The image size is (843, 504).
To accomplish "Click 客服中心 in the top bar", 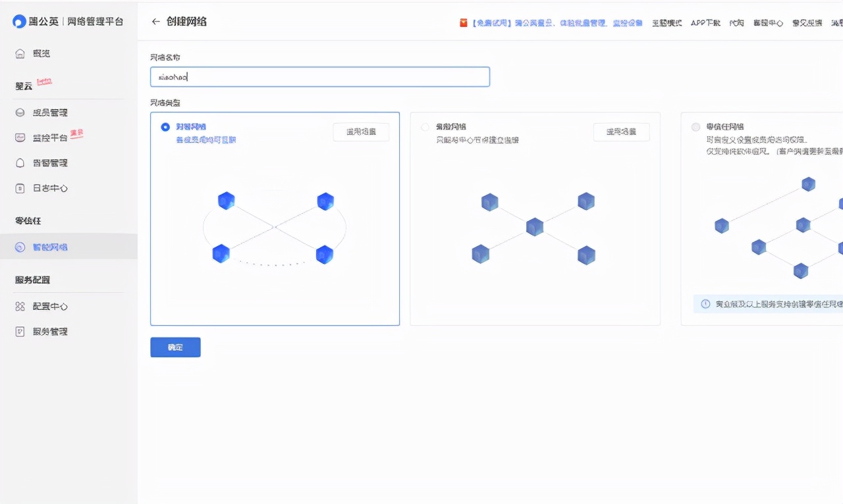I will 768,22.
